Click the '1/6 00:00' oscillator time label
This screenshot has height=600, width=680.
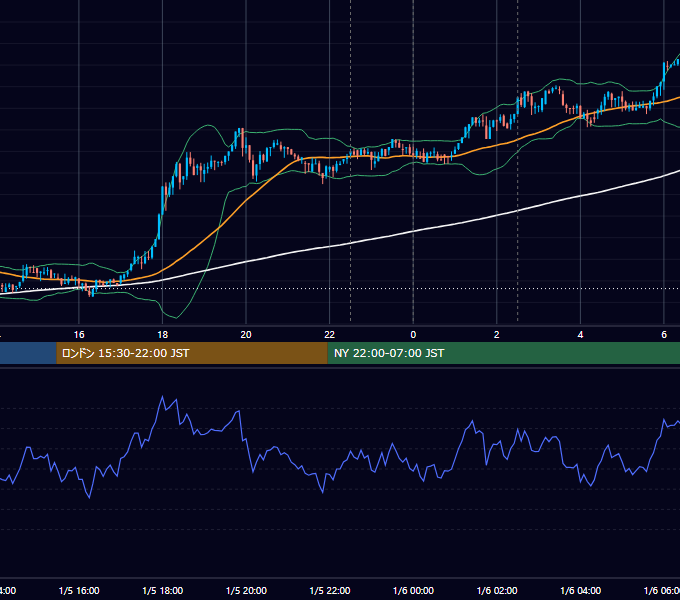coord(413,590)
